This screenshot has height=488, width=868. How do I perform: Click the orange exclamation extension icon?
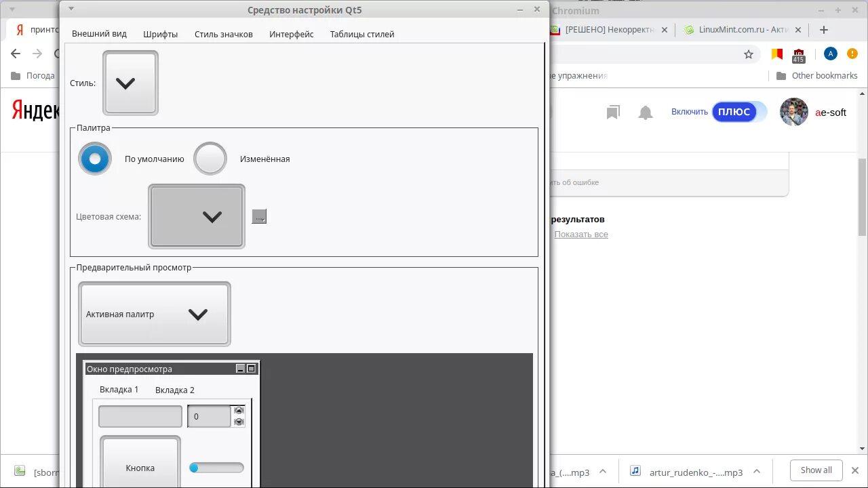click(852, 53)
